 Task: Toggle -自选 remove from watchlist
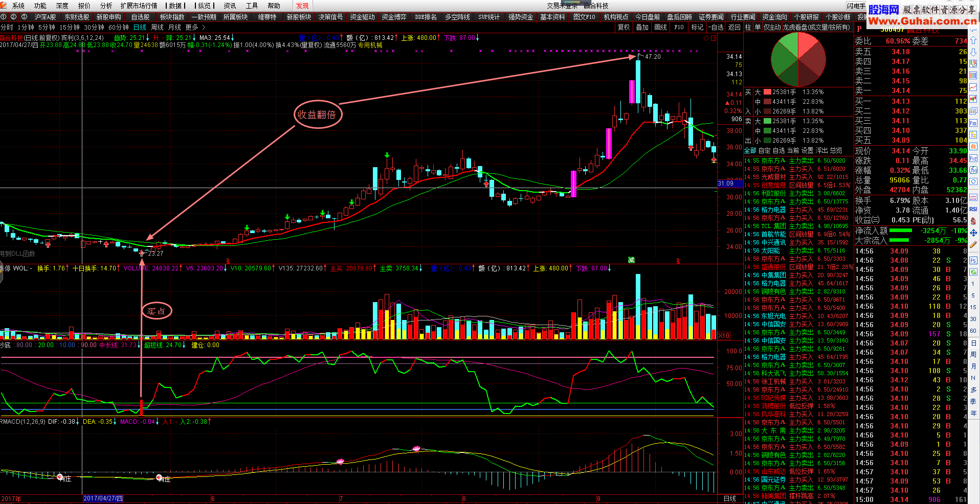(x=716, y=27)
